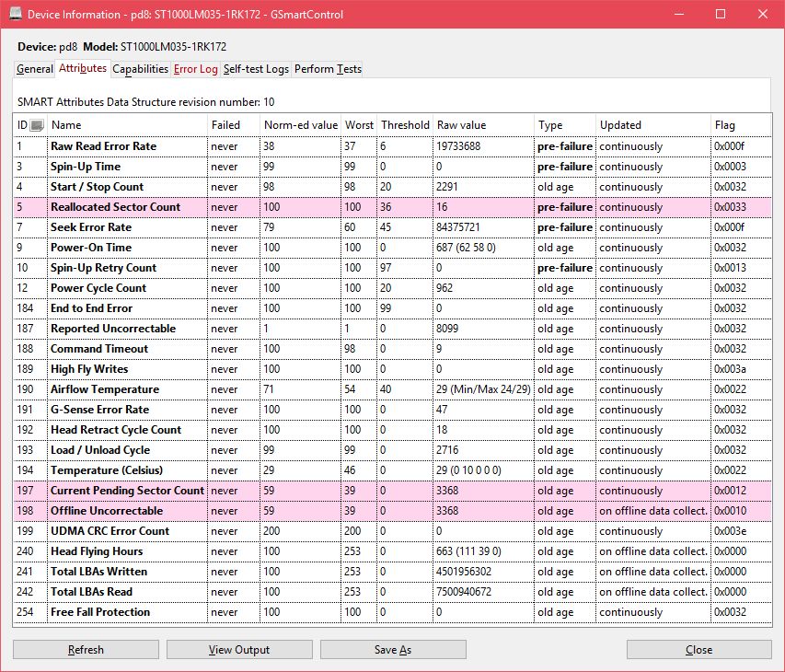
Task: Switch to the Self-test Logs tab
Action: 256,69
